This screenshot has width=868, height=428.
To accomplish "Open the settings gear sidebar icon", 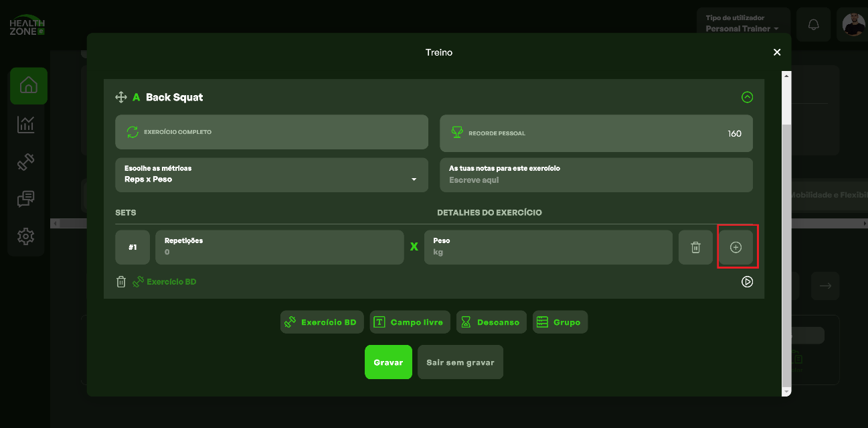I will click(x=27, y=236).
